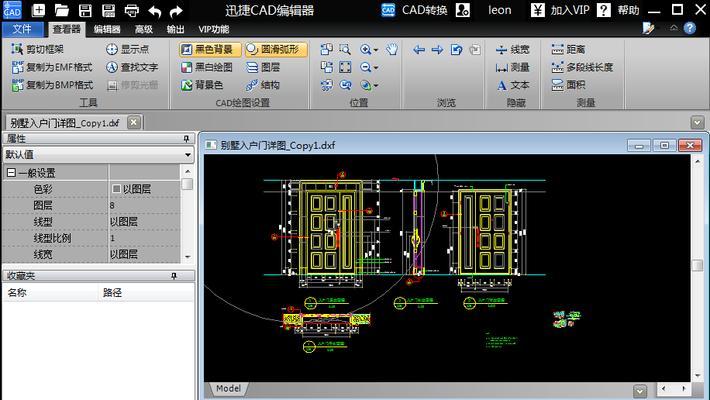Image resolution: width=710 pixels, height=400 pixels.
Task: Click the 图层 value field 8
Action: tap(144, 205)
